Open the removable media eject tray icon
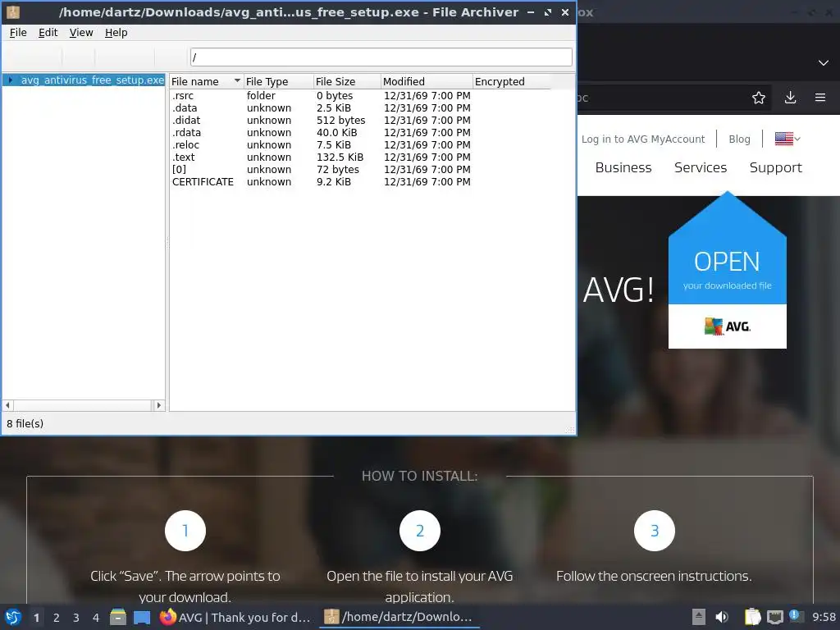The image size is (840, 630). (x=699, y=617)
